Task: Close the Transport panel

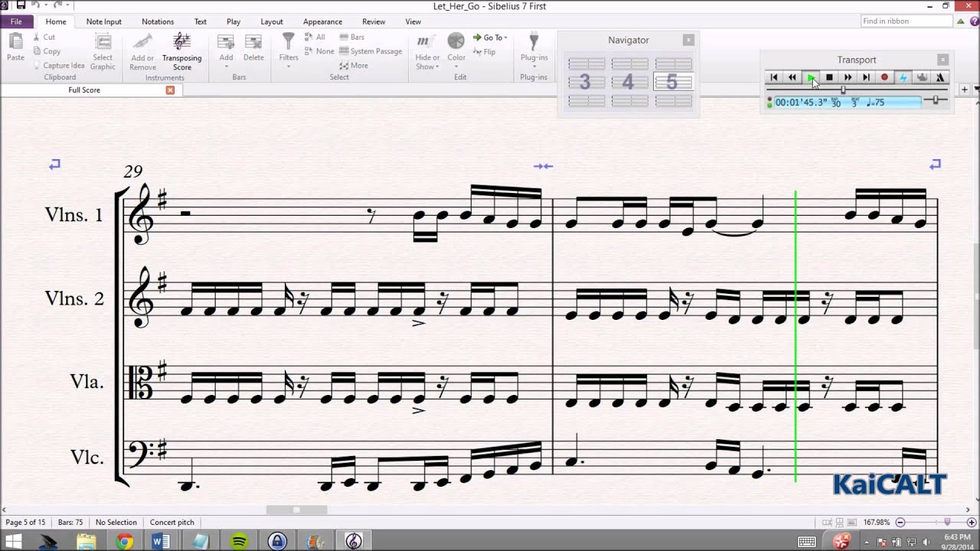Action: [x=943, y=60]
